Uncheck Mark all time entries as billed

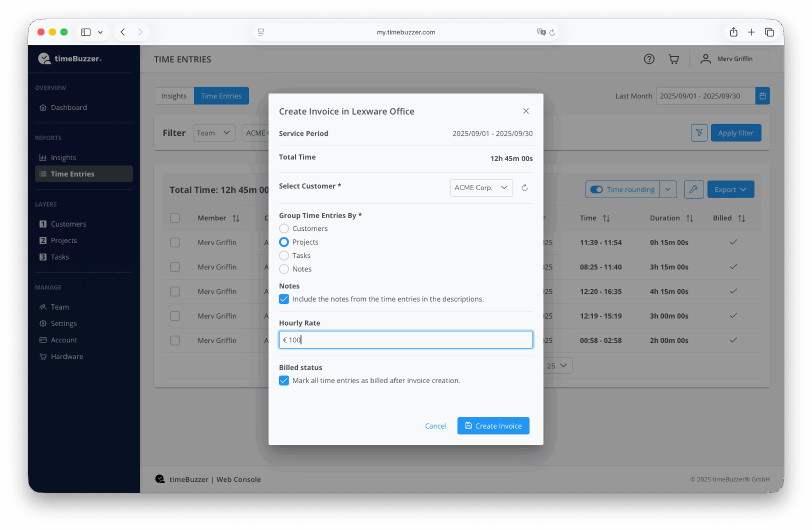pos(284,380)
